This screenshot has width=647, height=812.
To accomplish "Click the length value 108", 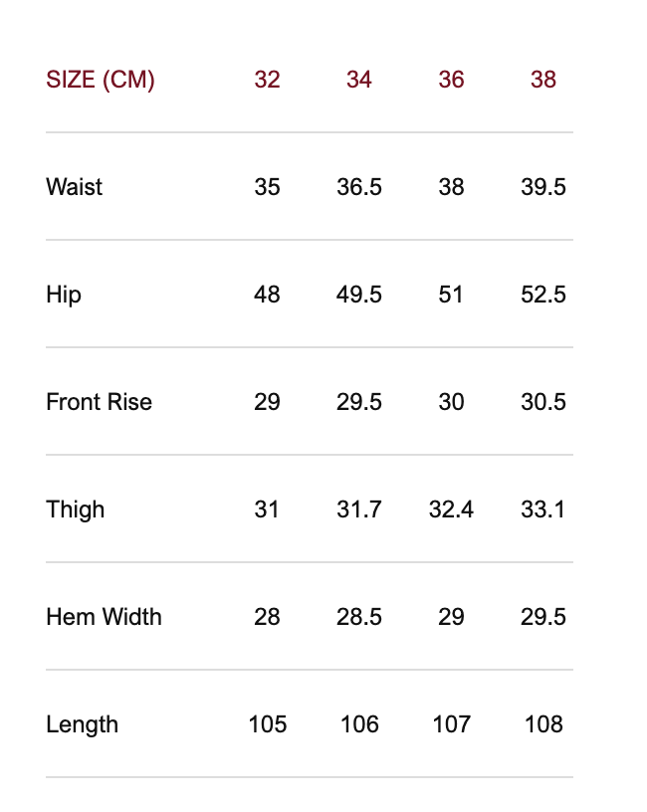I will click(x=543, y=724).
